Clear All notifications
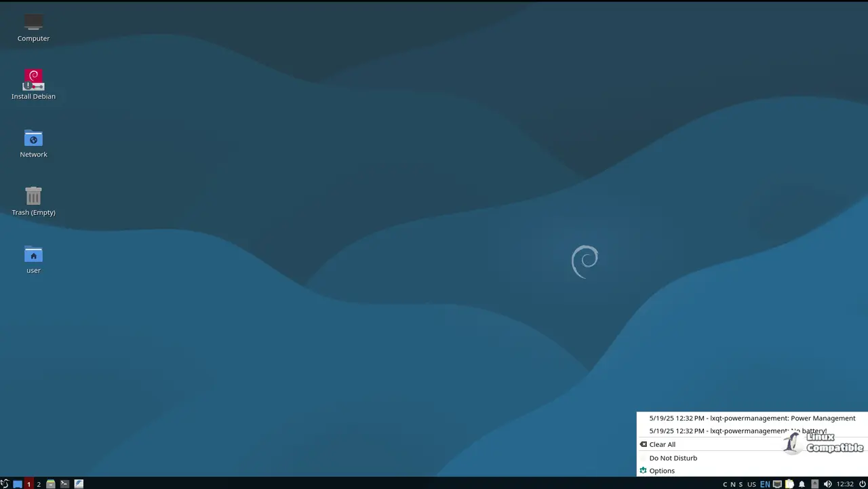868x489 pixels. click(x=662, y=444)
